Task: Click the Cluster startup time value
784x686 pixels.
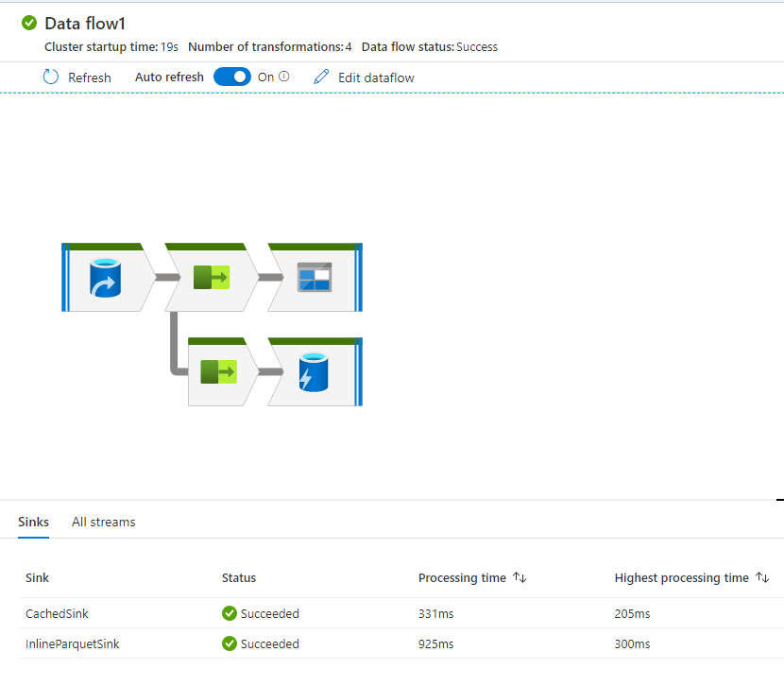Action: click(169, 47)
